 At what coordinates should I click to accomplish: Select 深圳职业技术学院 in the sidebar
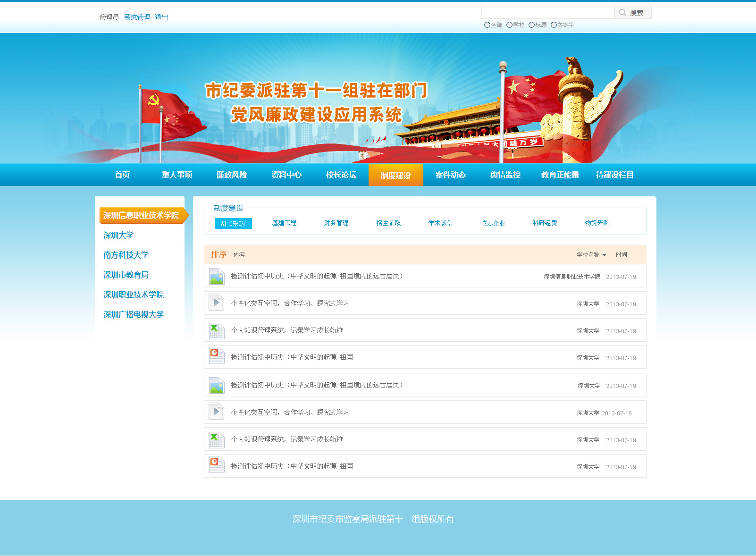[x=134, y=295]
